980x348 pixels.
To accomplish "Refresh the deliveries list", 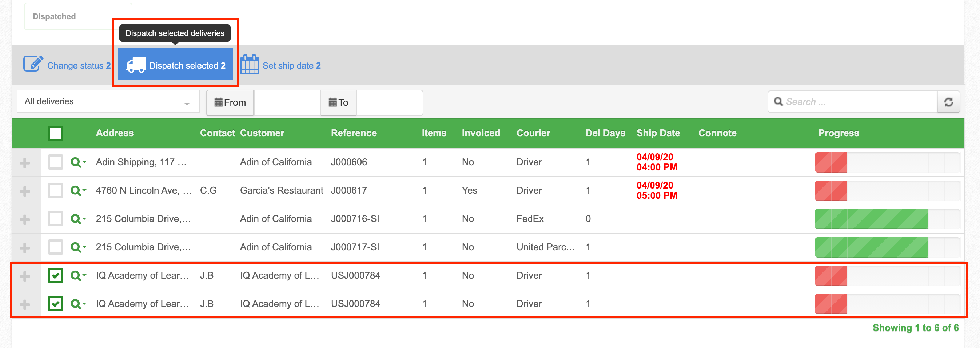I will (x=948, y=102).
